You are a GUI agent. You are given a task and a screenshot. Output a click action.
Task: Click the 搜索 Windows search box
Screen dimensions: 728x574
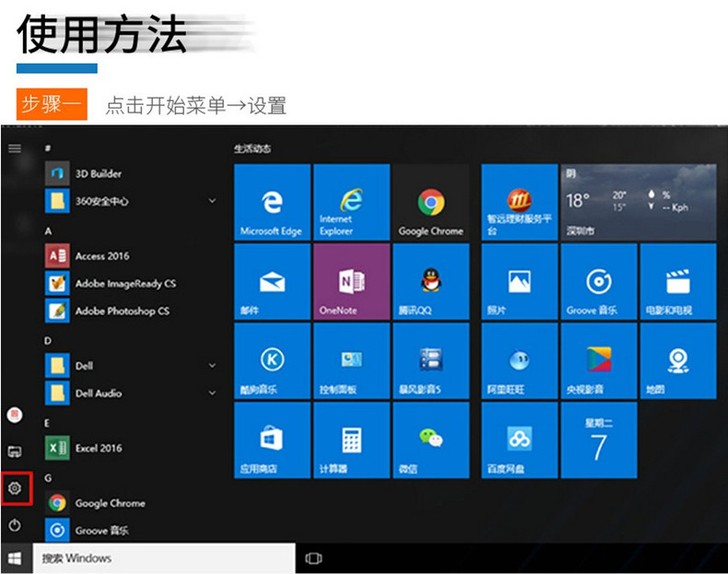(x=164, y=558)
